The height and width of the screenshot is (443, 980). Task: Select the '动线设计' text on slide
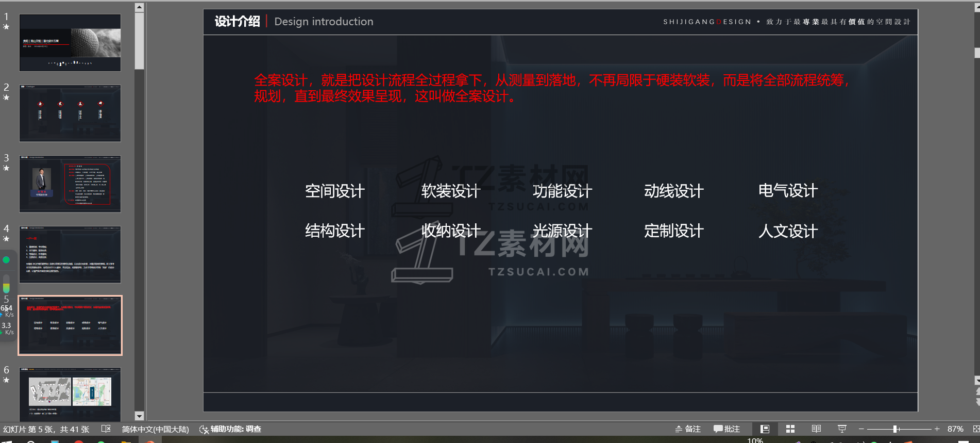(x=674, y=191)
